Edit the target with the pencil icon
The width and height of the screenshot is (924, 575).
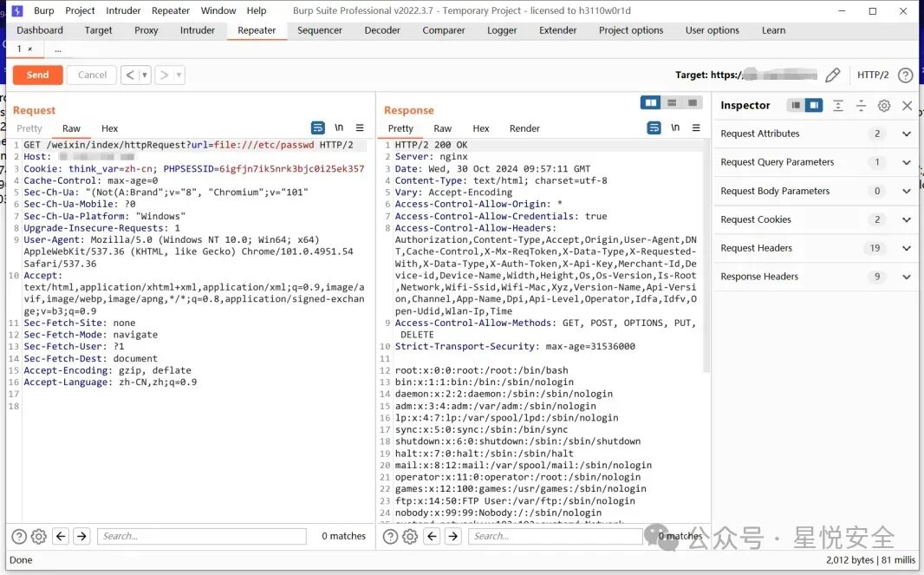(833, 75)
